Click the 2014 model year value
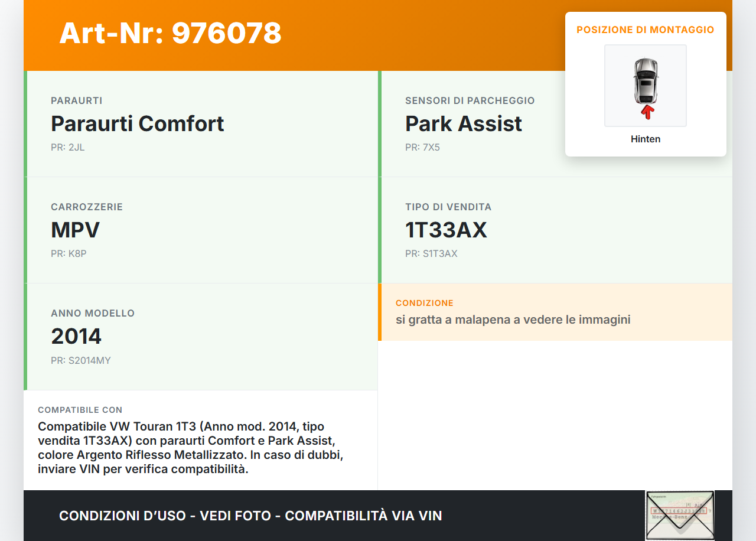Screen dimensions: 756x541 (76, 336)
